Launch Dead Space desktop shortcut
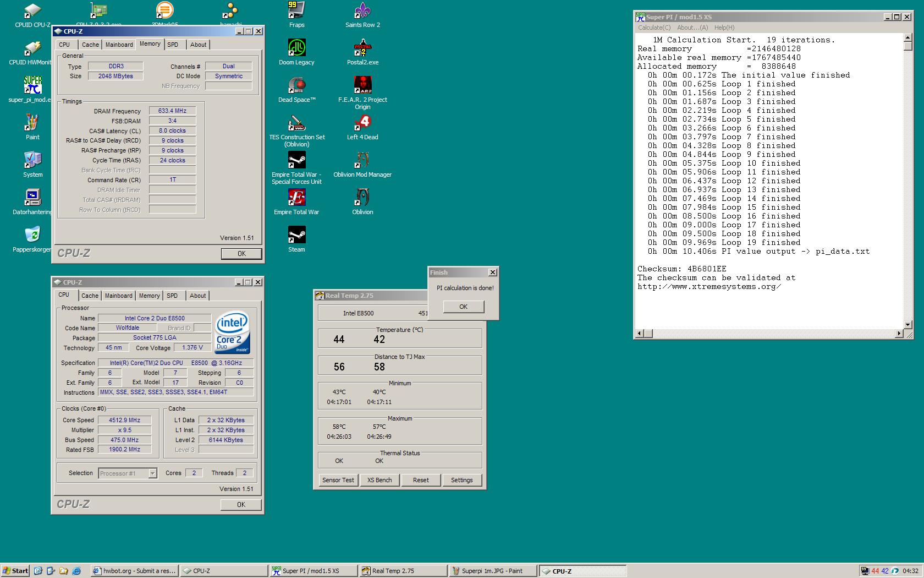924x578 pixels. [x=296, y=89]
